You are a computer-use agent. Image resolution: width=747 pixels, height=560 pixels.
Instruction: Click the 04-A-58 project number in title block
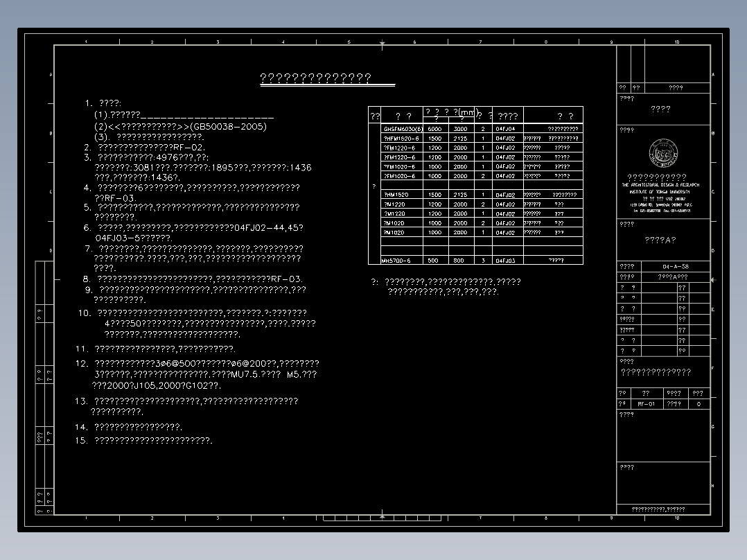(676, 266)
